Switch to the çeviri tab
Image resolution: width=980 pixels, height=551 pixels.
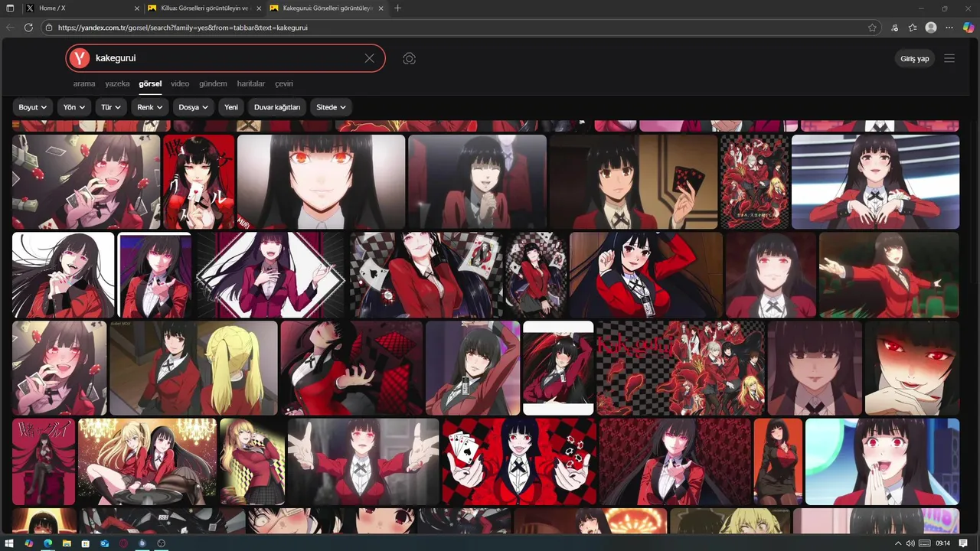[284, 83]
